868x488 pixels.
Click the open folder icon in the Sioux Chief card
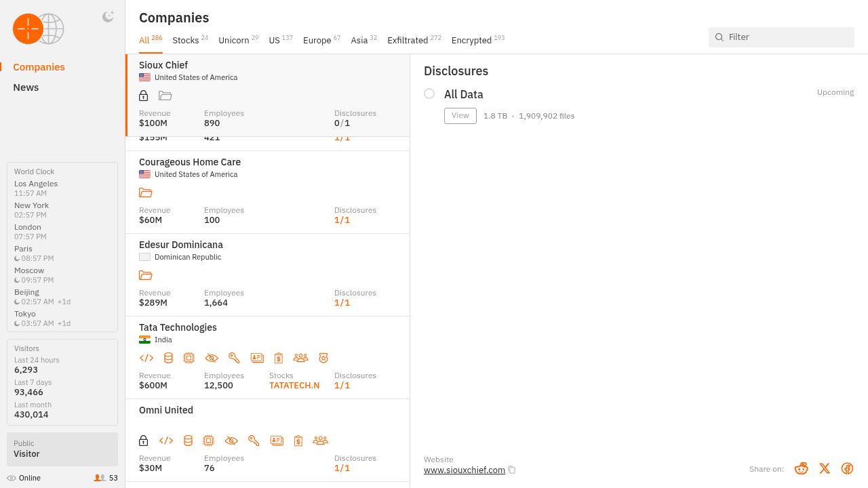click(x=165, y=96)
